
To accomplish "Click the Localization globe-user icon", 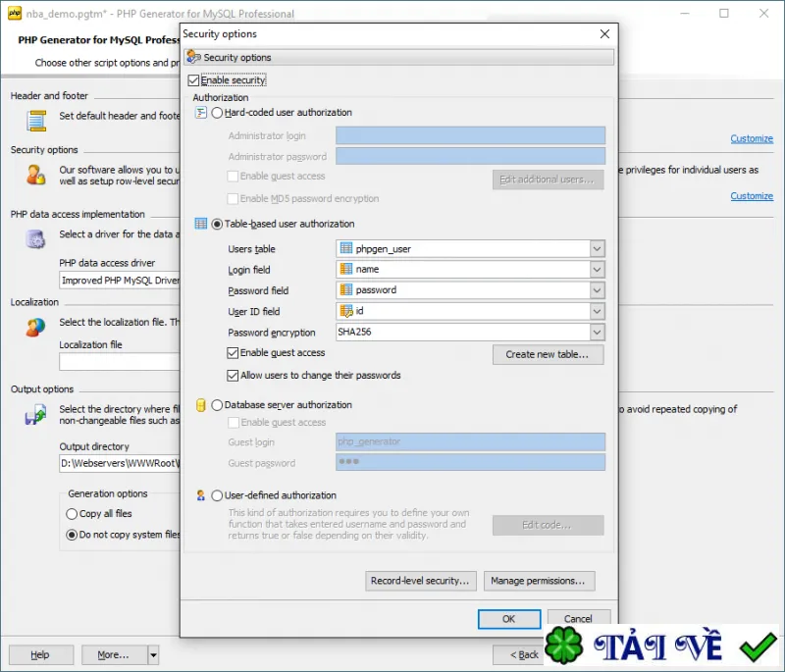I will click(35, 328).
